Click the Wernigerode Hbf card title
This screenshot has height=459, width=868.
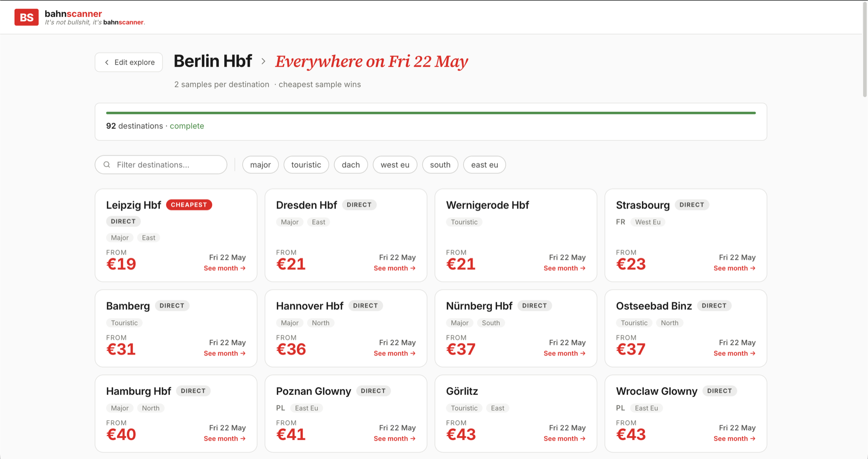pos(487,205)
